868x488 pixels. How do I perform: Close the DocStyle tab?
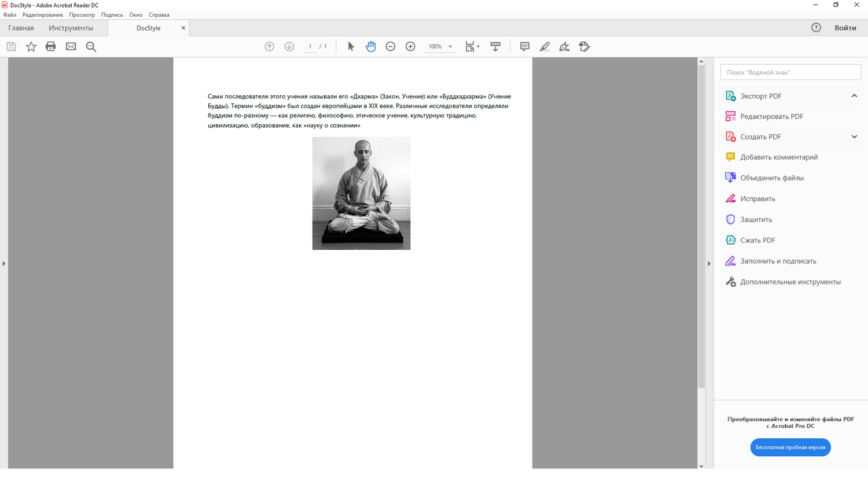click(x=183, y=28)
